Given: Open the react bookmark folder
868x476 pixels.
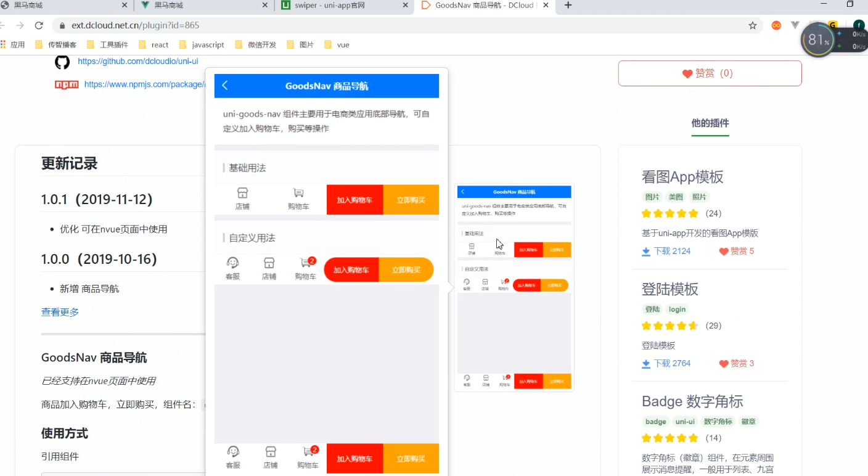Looking at the screenshot, I should coord(154,44).
